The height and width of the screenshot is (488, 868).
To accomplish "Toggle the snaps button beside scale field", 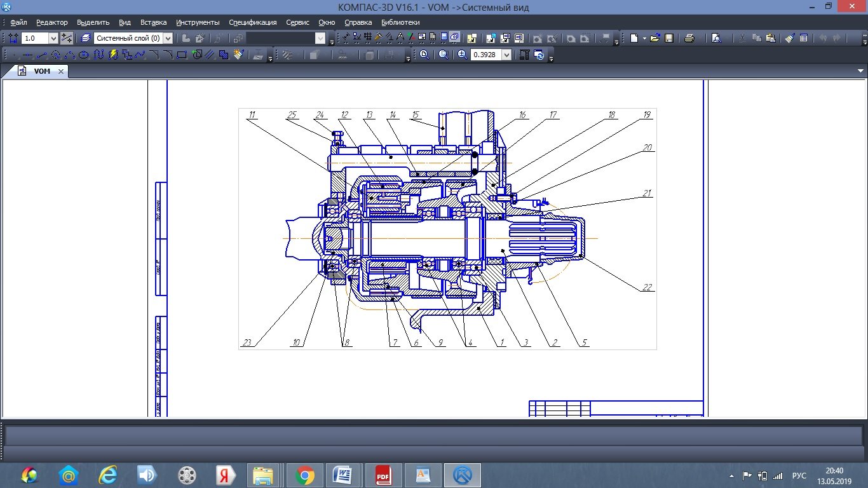I will click(67, 38).
